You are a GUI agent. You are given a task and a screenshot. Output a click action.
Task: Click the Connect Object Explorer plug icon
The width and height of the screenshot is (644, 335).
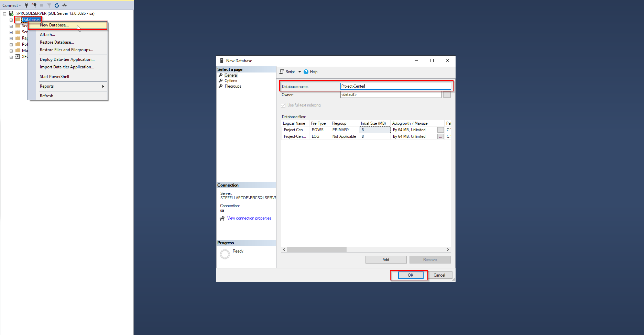(26, 5)
